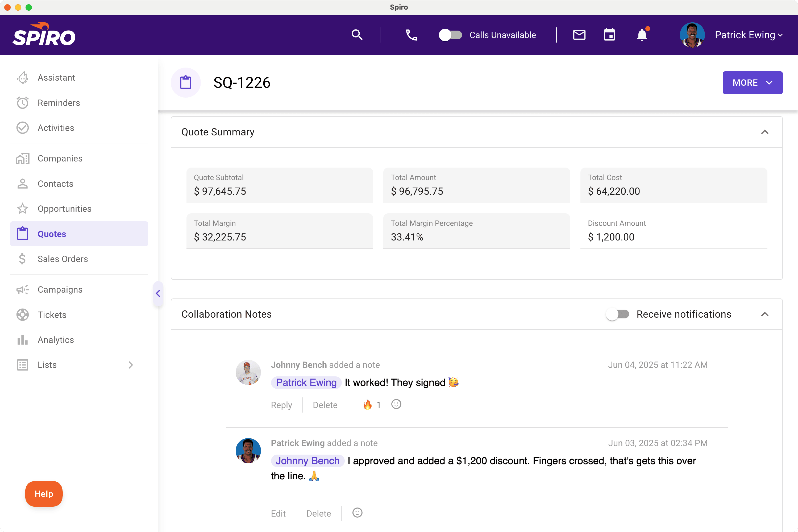Open the calendar icon in header
This screenshot has width=798, height=532.
(609, 35)
